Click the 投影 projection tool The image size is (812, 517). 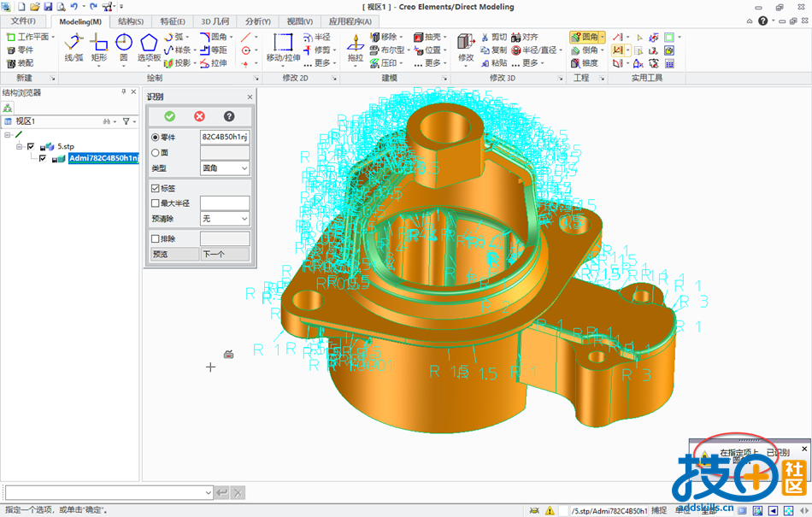click(177, 63)
